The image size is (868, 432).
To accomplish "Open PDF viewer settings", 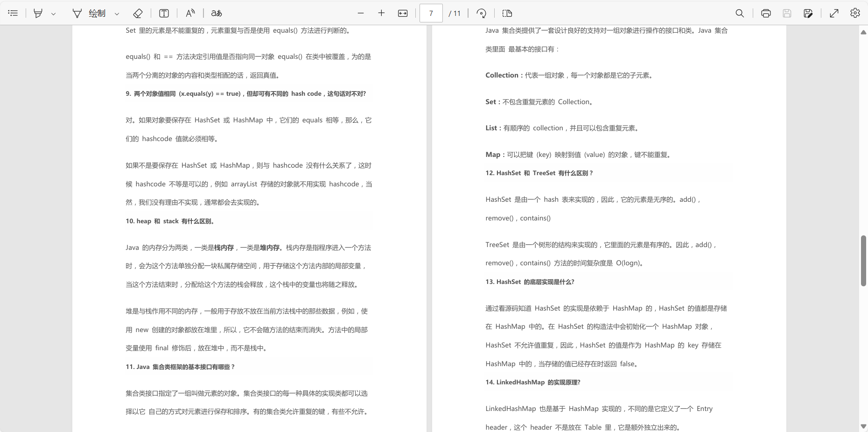I will [855, 13].
